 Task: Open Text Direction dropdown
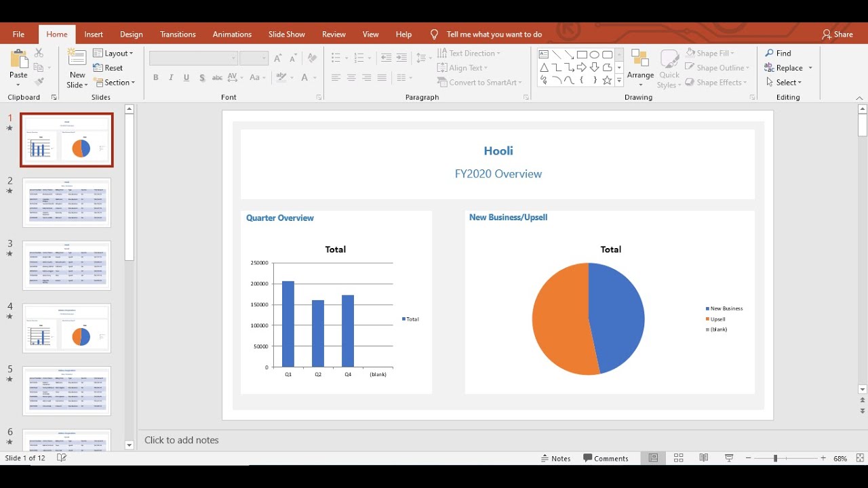469,53
